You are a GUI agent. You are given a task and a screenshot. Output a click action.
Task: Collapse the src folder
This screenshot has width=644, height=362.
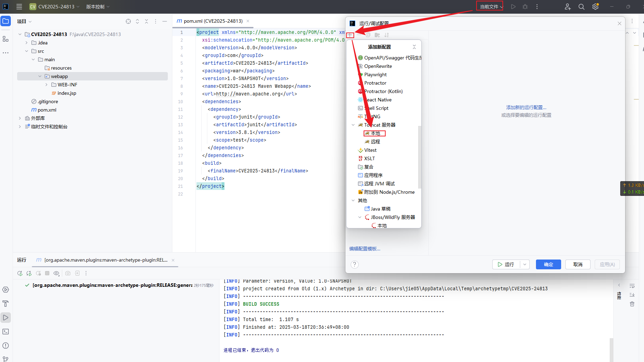(x=26, y=51)
